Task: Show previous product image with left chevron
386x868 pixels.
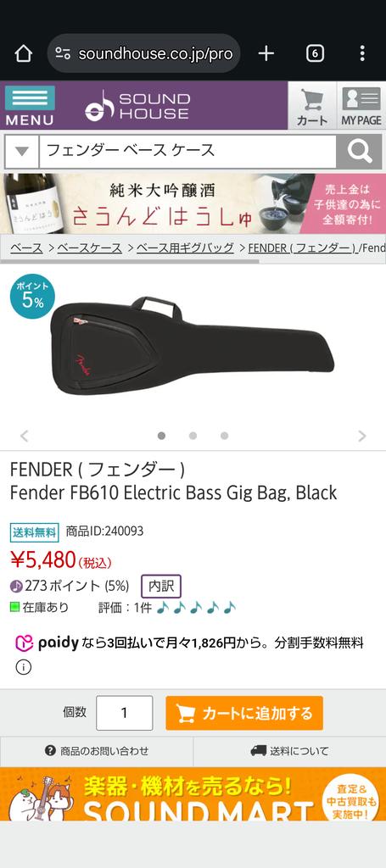Action: coord(24,436)
